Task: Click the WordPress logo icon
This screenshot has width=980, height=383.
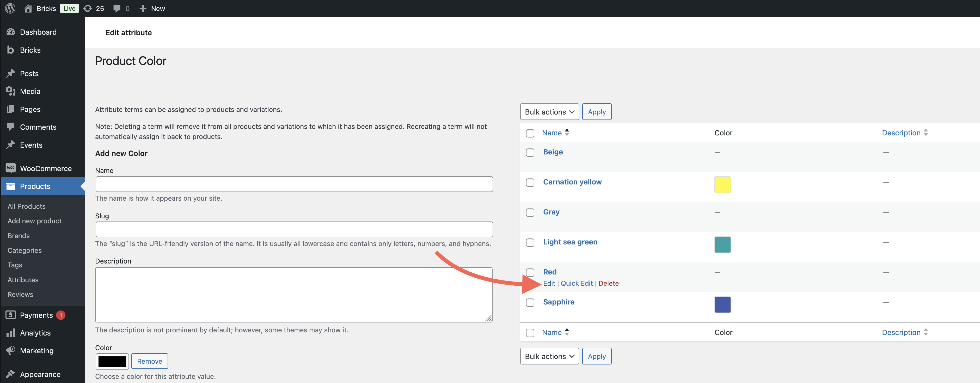Action: (10, 8)
